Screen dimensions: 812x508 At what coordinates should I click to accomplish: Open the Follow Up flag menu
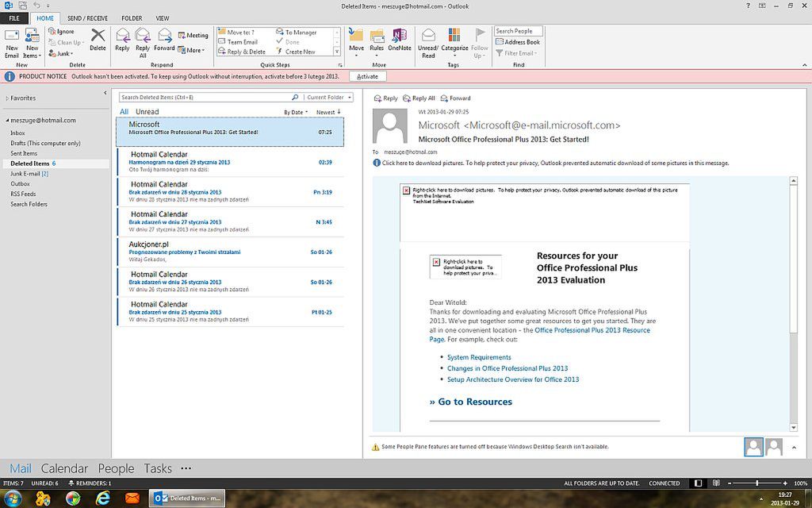(x=480, y=44)
